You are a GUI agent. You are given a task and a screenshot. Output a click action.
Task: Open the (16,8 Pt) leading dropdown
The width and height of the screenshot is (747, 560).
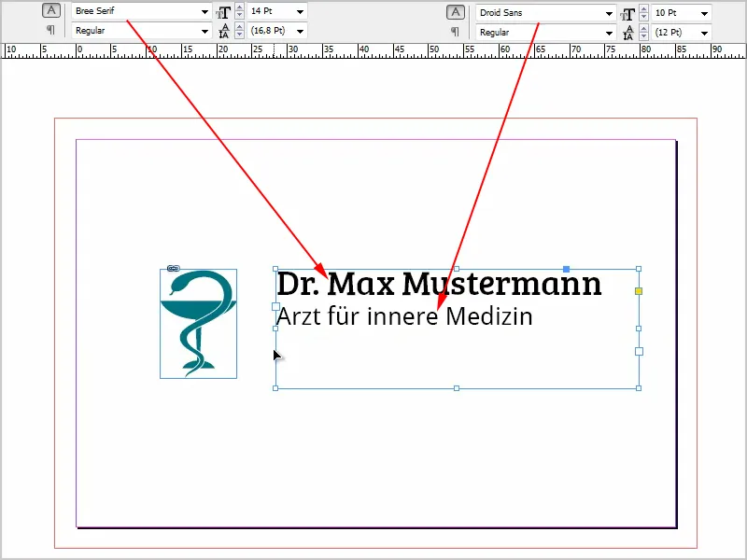[300, 32]
